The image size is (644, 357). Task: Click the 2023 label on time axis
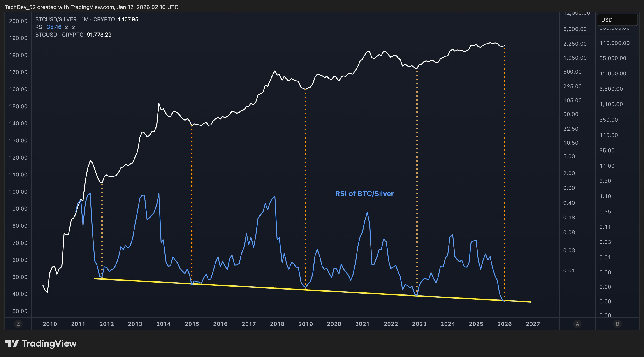[419, 324]
